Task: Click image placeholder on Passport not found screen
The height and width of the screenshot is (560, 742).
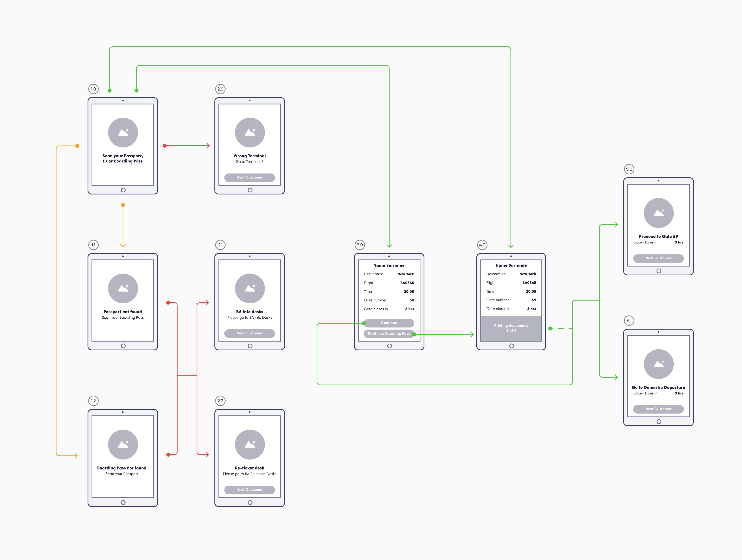Action: point(123,289)
